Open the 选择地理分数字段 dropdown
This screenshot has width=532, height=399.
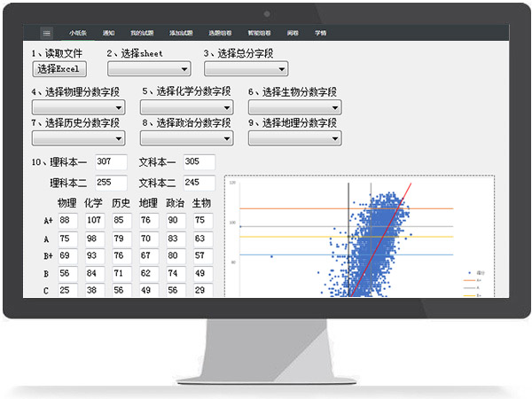pyautogui.click(x=294, y=138)
